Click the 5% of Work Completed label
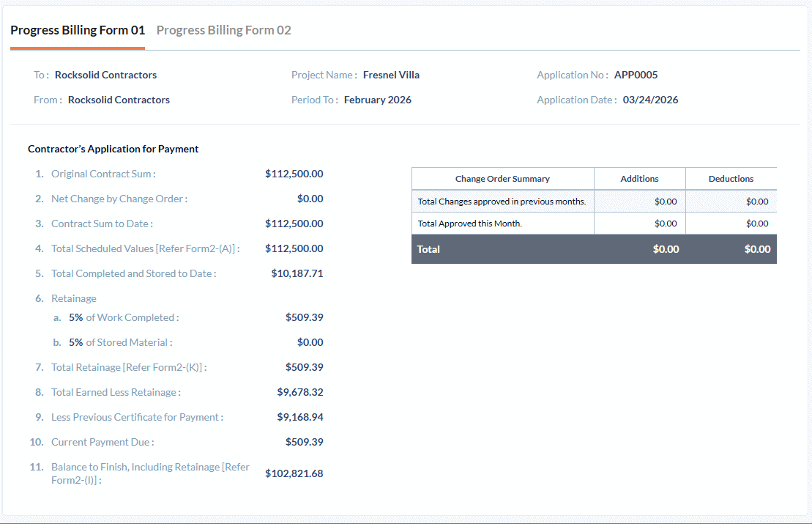 tap(124, 317)
